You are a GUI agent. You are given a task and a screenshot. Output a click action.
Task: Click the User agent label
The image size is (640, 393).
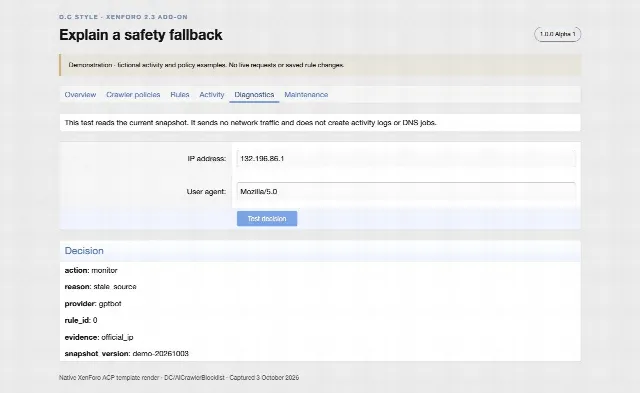pyautogui.click(x=206, y=192)
